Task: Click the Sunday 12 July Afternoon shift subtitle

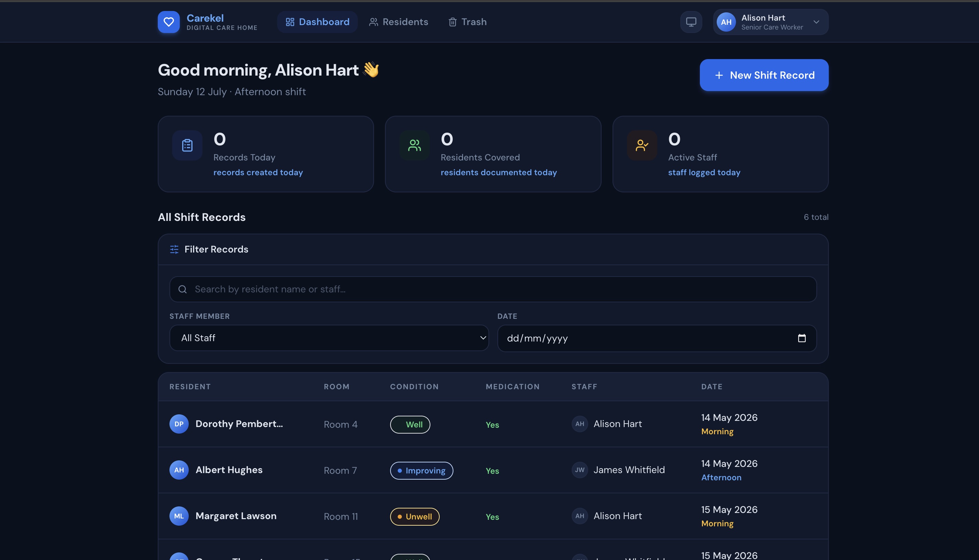Action: (232, 92)
